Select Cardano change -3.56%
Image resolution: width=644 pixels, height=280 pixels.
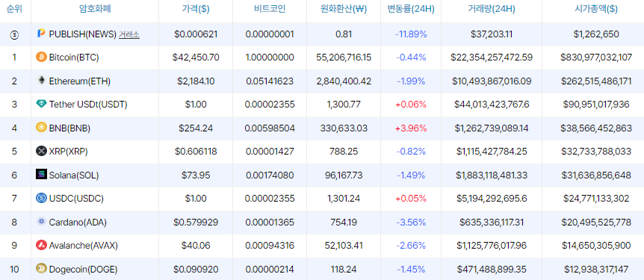click(411, 222)
